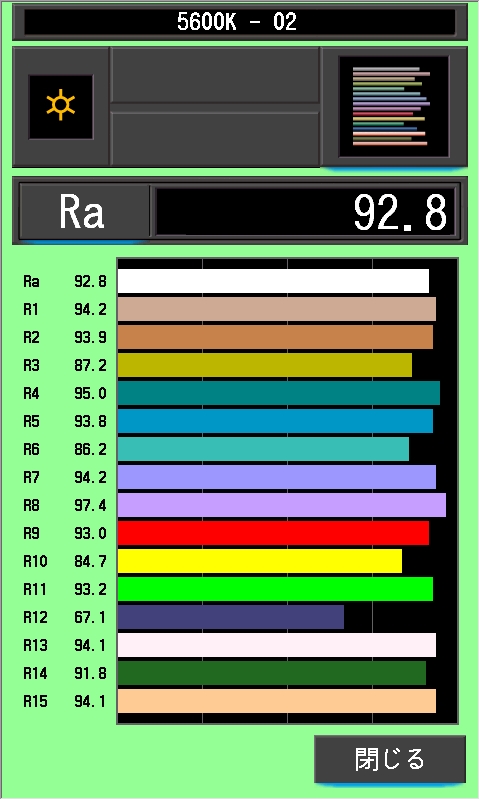Image resolution: width=480 pixels, height=800 pixels.
Task: Click the R14 dark green bar
Action: [272, 673]
